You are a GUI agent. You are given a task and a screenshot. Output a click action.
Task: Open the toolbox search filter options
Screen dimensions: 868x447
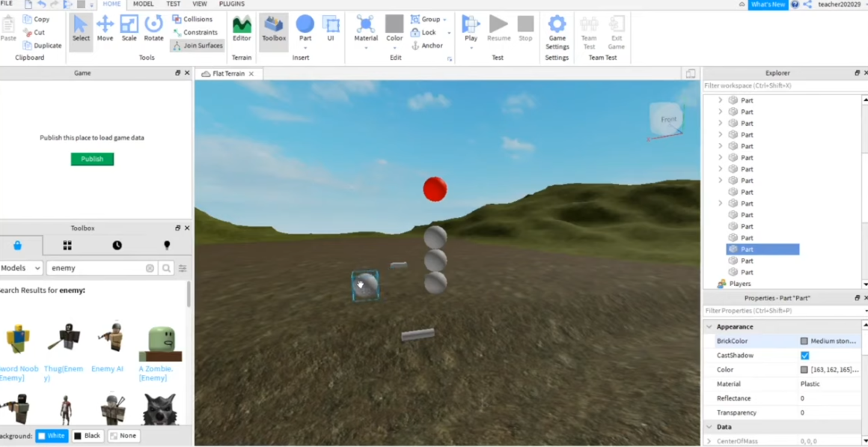182,268
